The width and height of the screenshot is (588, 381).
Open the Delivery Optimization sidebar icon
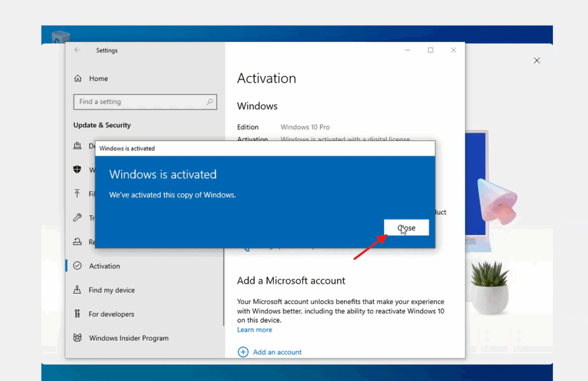[x=78, y=146]
